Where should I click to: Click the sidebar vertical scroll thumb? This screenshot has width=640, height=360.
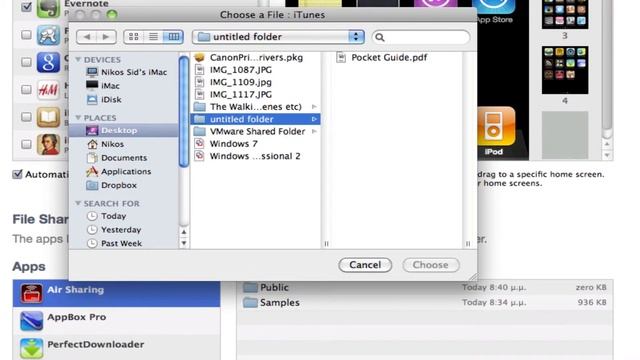(184, 111)
